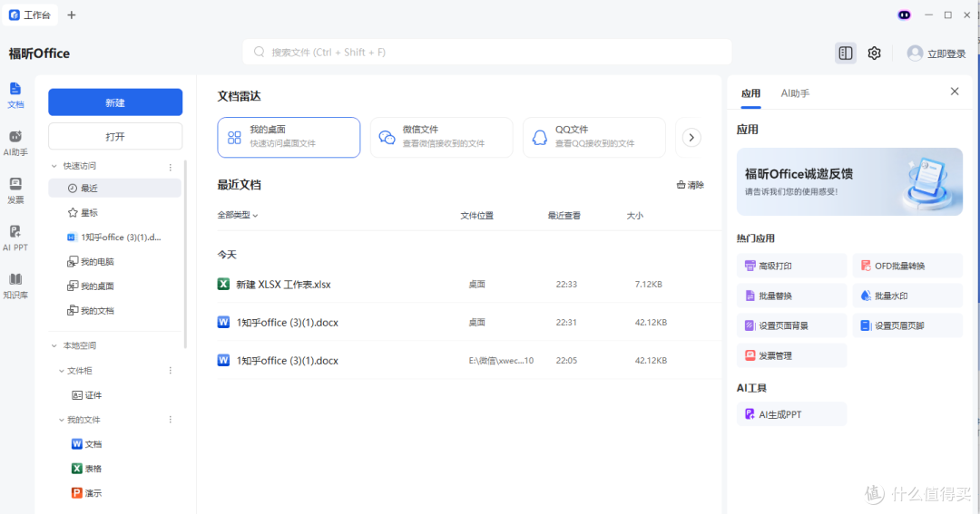This screenshot has height=514, width=980.
Task: Collapse the 我的文件 tree node
Action: coord(62,420)
